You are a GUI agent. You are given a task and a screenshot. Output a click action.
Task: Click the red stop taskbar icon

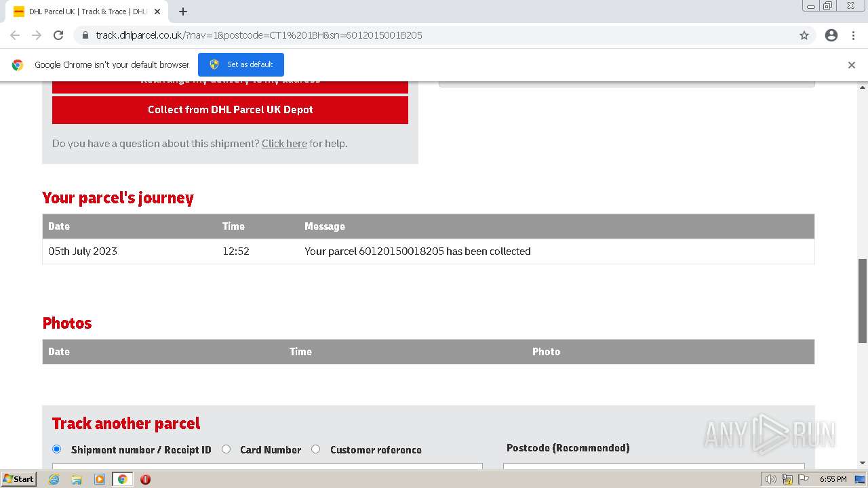[145, 479]
